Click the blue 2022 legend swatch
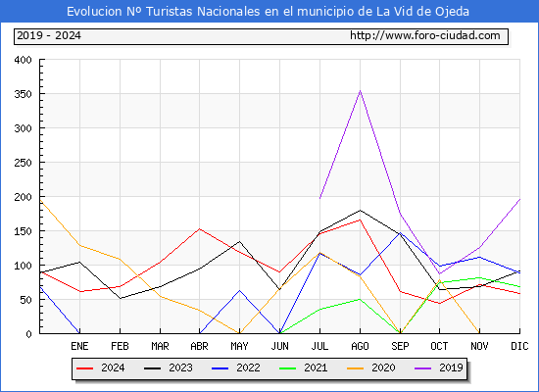This screenshot has height=392, width=539. click(220, 368)
